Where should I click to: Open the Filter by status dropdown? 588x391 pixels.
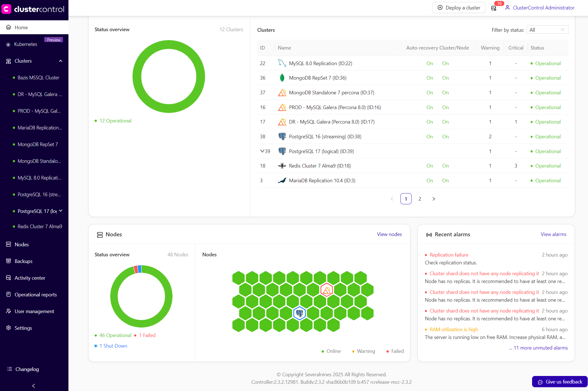547,29
